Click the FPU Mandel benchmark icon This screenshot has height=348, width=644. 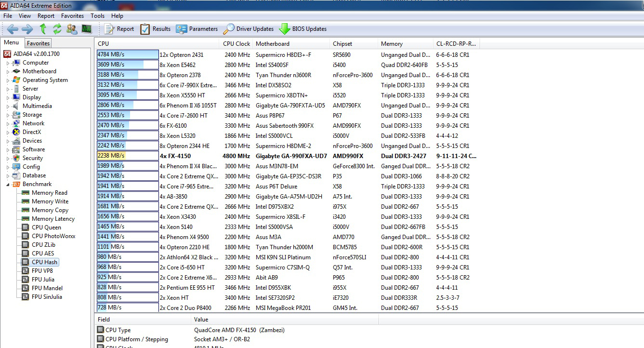point(26,288)
